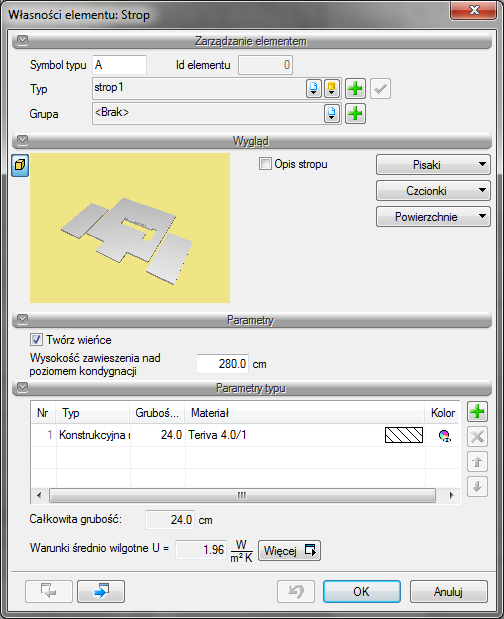
Task: Click the left scroll arrow of layers table
Action: point(39,495)
